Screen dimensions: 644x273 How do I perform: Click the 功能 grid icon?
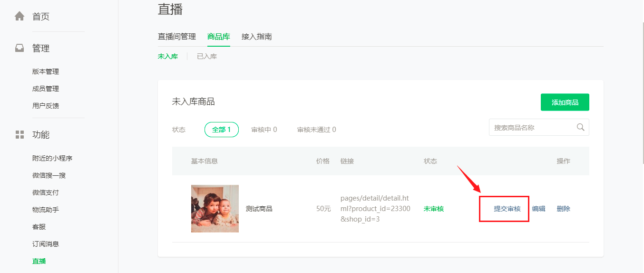[20, 134]
